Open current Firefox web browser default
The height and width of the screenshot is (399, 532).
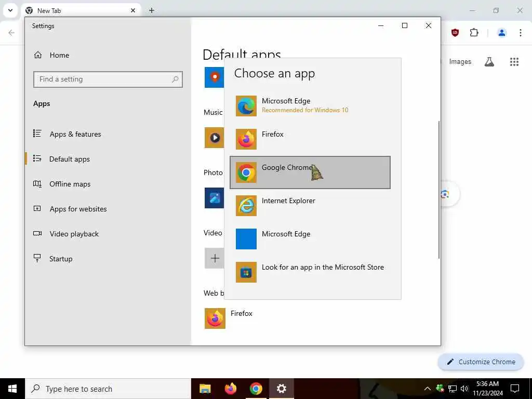pos(229,318)
